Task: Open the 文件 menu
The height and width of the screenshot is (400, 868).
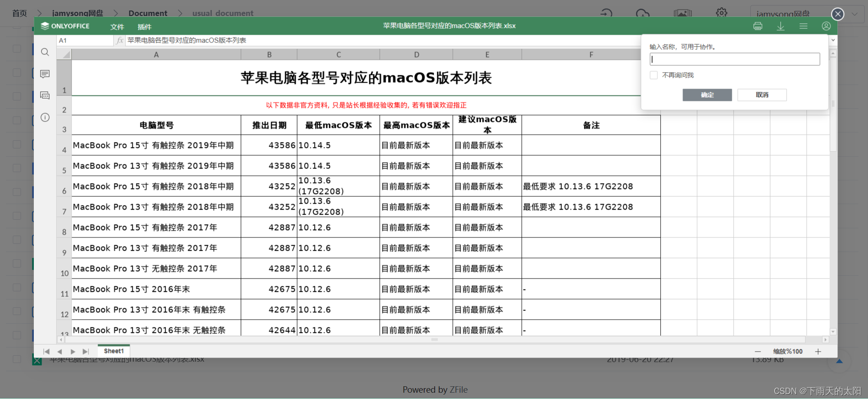Action: (x=117, y=26)
